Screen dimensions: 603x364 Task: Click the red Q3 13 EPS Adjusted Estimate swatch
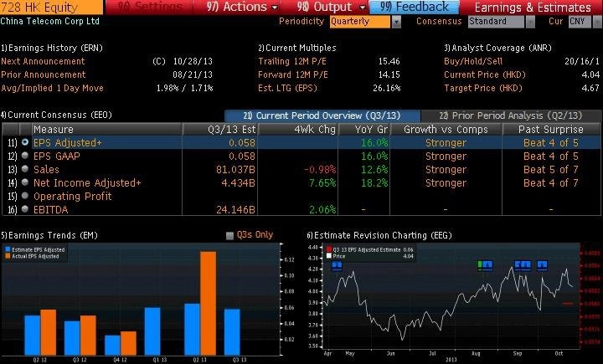click(329, 249)
